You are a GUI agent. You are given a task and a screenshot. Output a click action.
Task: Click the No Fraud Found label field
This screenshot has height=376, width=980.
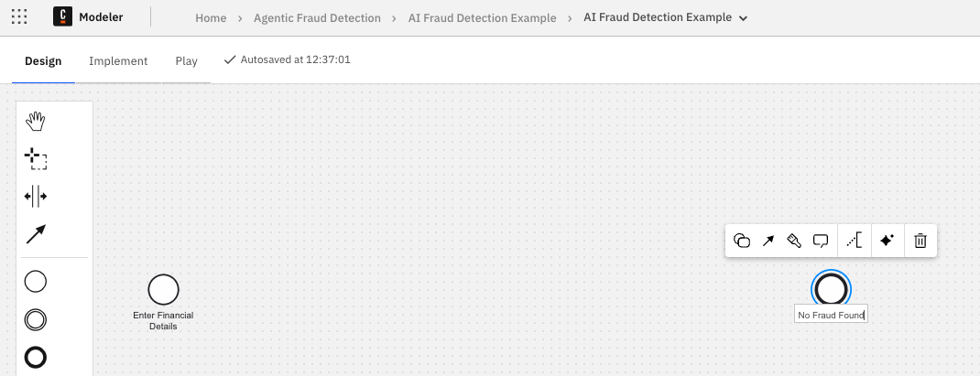tap(831, 315)
